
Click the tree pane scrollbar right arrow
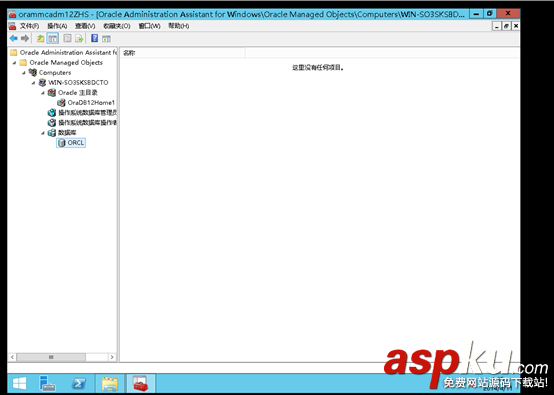click(112, 357)
